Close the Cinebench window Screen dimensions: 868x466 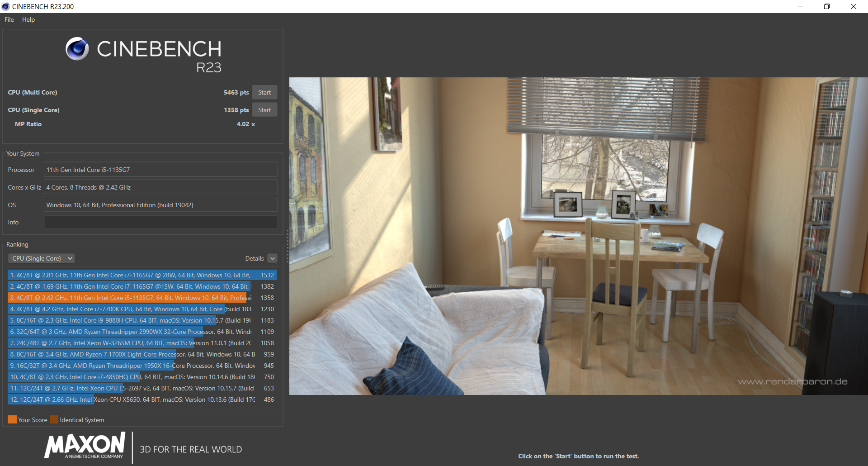(854, 6)
